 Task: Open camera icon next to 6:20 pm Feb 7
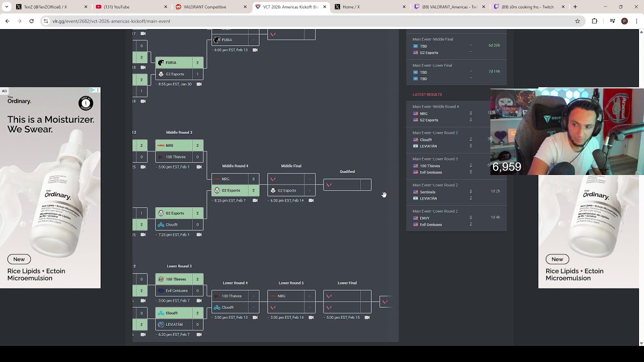tap(199, 334)
